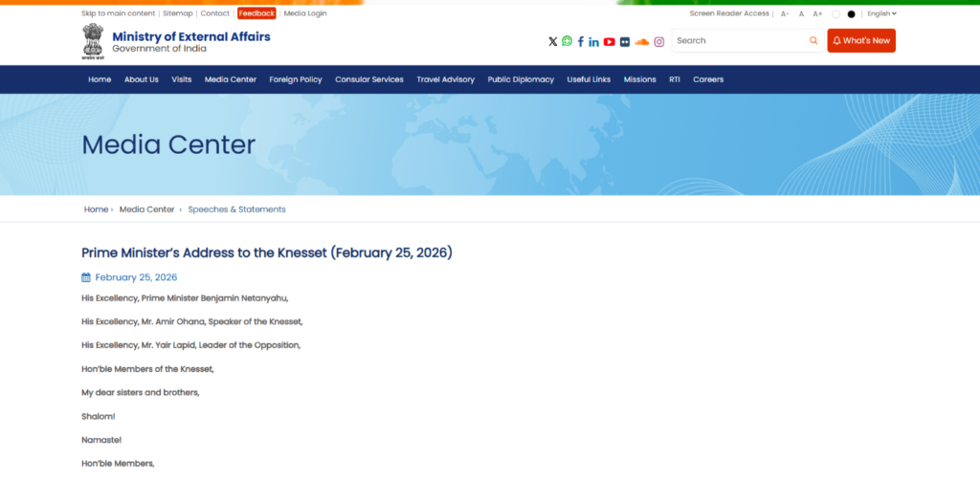
Task: Open the Travel Advisory menu item
Action: pos(445,79)
